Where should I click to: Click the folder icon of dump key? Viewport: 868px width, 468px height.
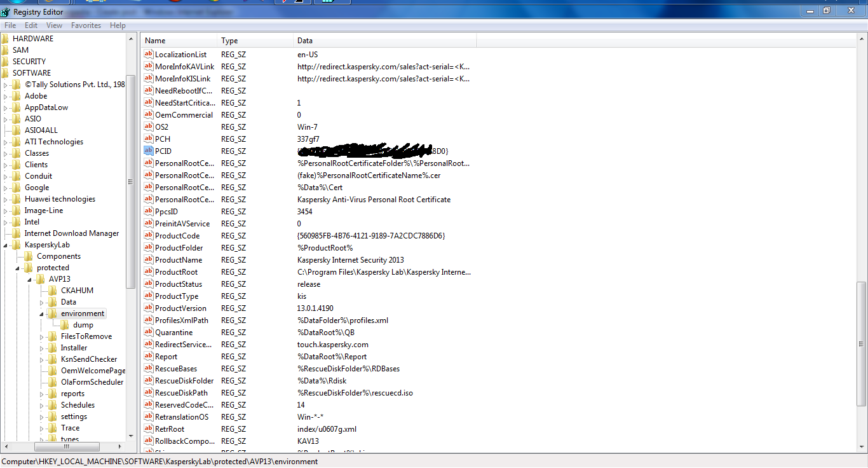65,324
